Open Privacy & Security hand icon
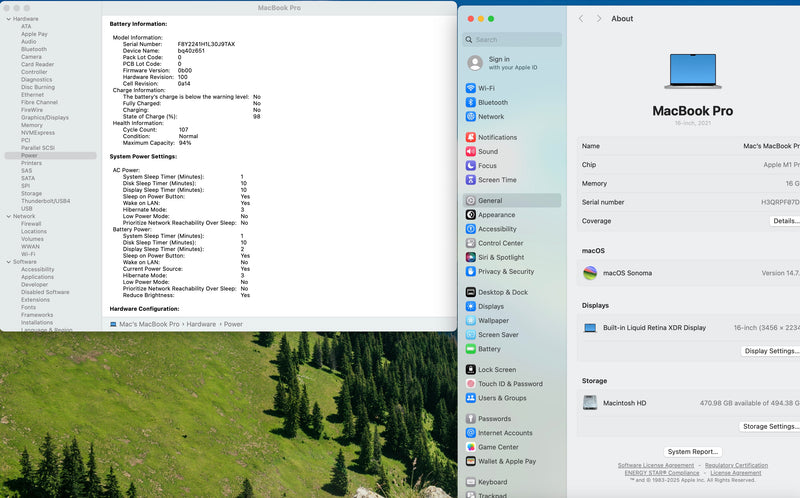 470,272
